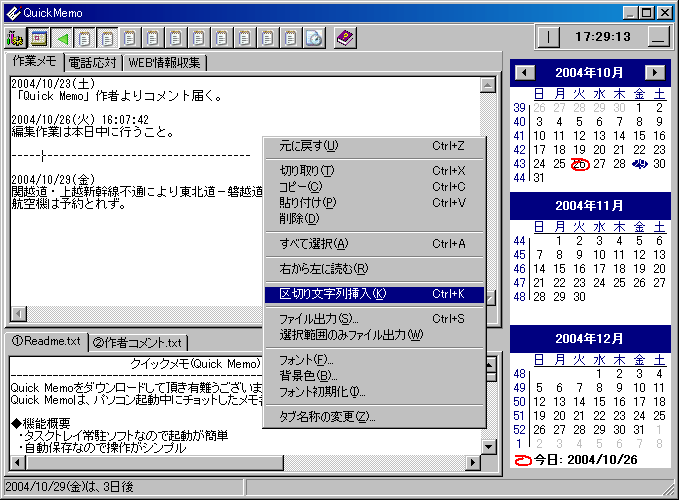Choose 元に戻す(U) from context menu
The image size is (679, 500).
pos(374,146)
